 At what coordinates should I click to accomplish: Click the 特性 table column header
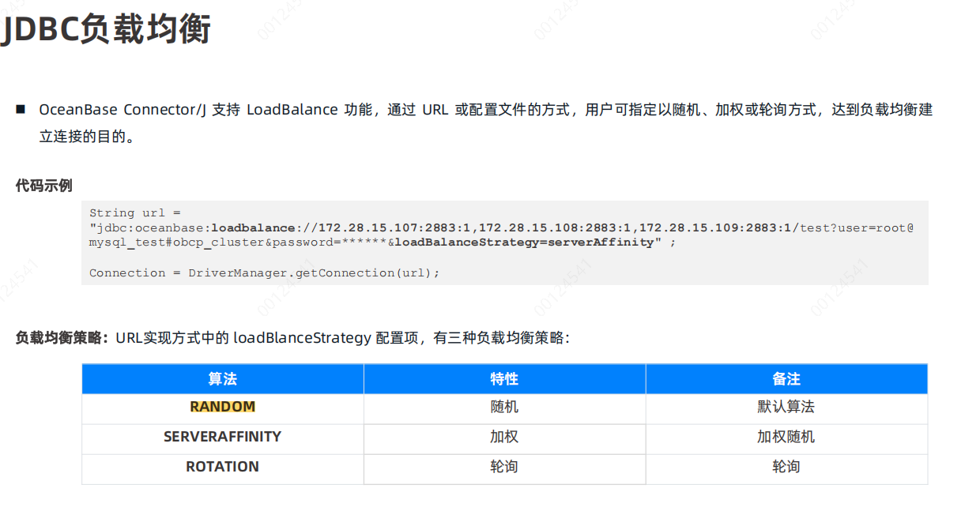(x=504, y=379)
